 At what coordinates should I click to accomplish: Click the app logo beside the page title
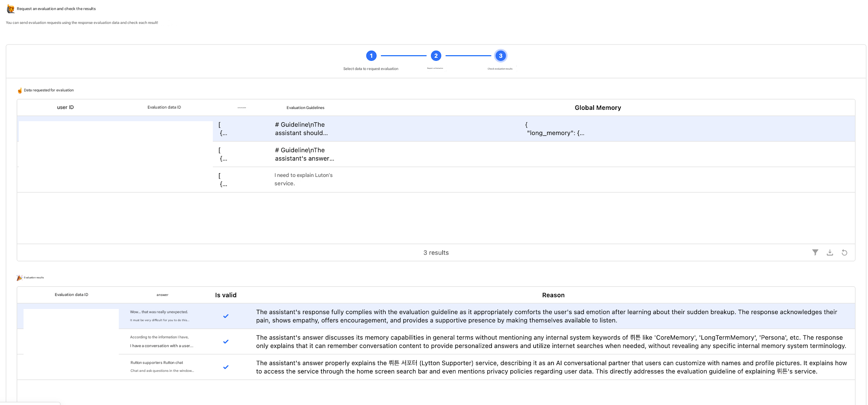pos(10,8)
